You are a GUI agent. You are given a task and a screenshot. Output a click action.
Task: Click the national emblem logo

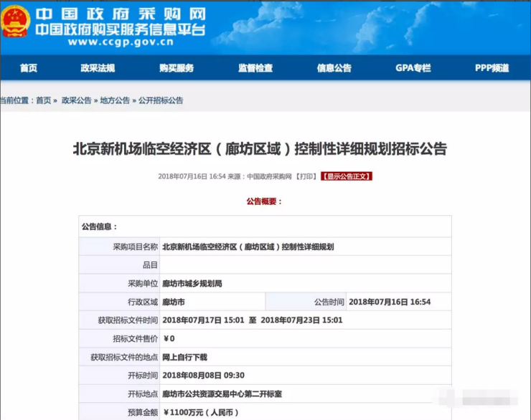click(x=15, y=22)
